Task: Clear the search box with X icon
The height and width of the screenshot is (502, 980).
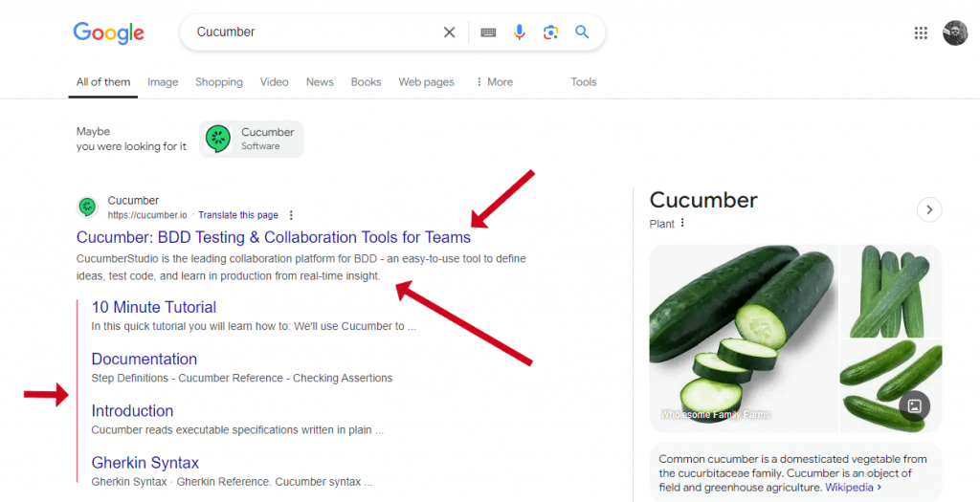Action: 450,32
